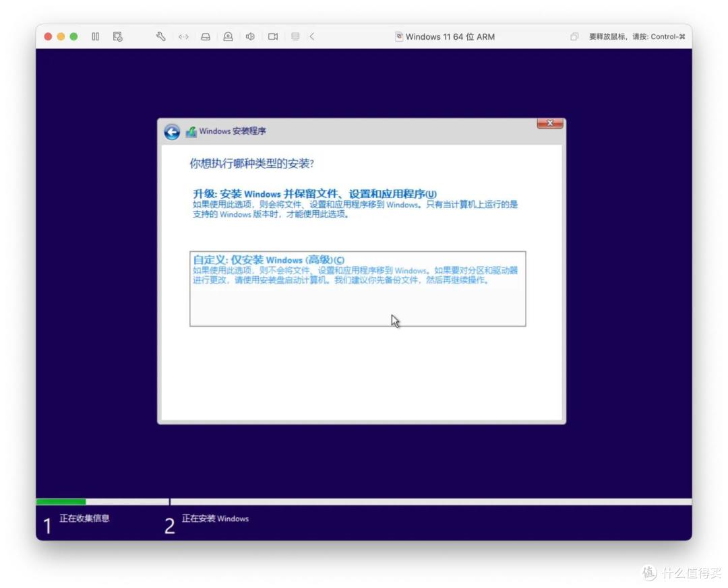Click the VM document icon in title

[399, 36]
